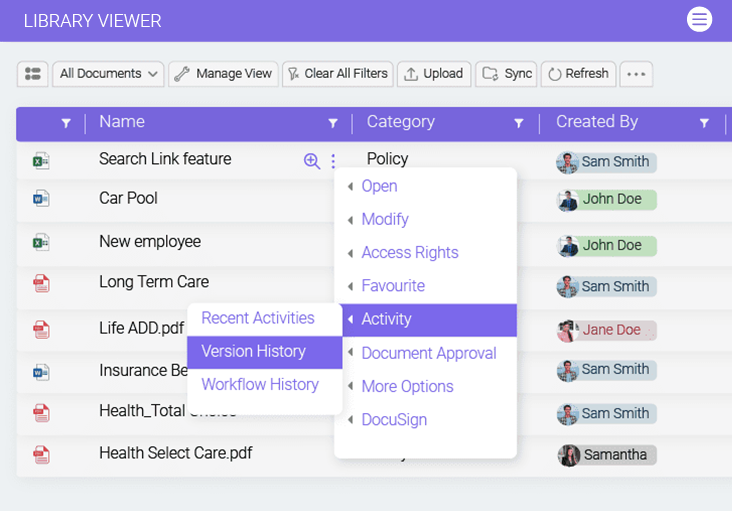Expand the Open submenu arrow
This screenshot has width=732, height=511.
point(350,187)
